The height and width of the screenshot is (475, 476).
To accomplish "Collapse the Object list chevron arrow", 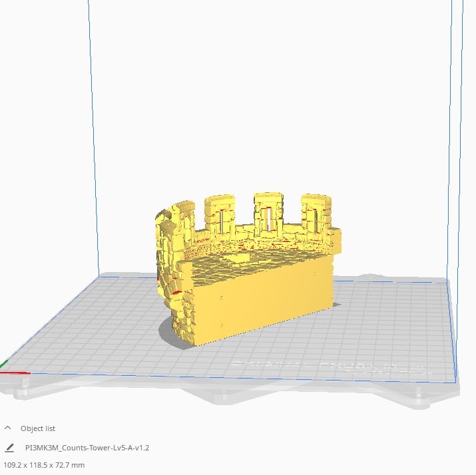I will point(8,428).
